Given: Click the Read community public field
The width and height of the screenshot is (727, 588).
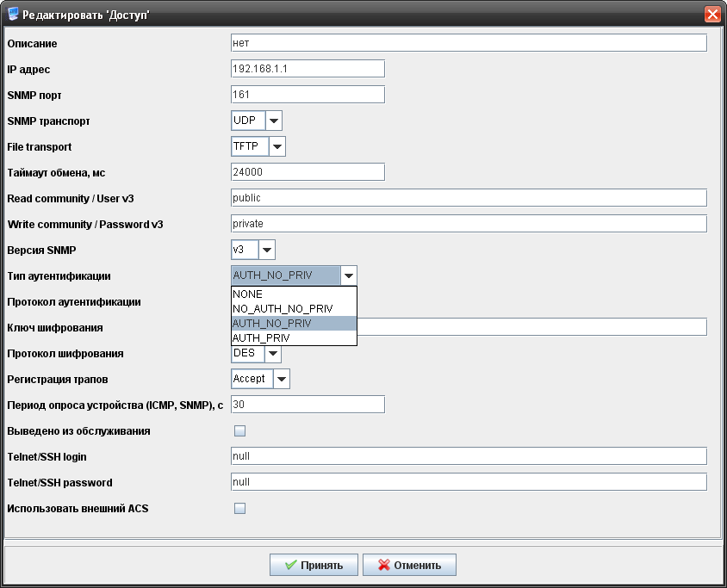Looking at the screenshot, I should tap(469, 198).
